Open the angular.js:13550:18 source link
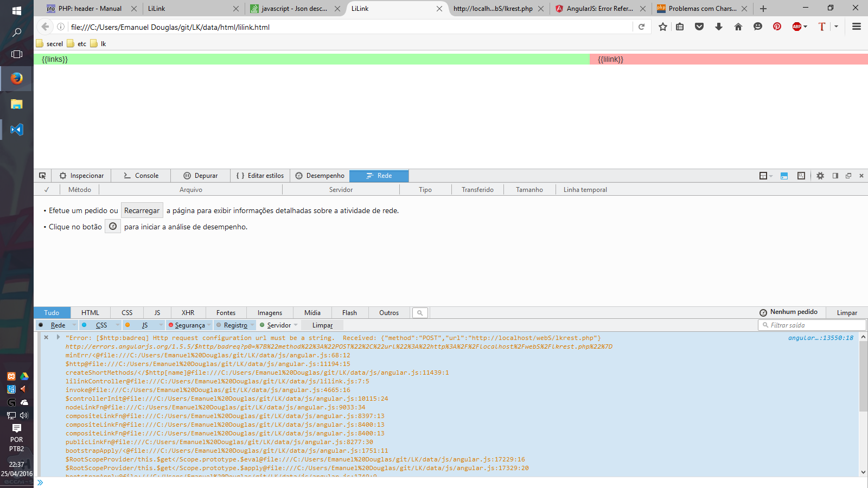The width and height of the screenshot is (868, 488). 820,338
